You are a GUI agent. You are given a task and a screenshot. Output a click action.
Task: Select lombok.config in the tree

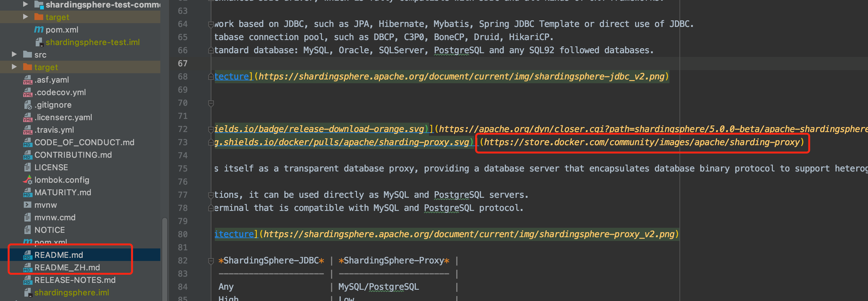click(x=62, y=180)
